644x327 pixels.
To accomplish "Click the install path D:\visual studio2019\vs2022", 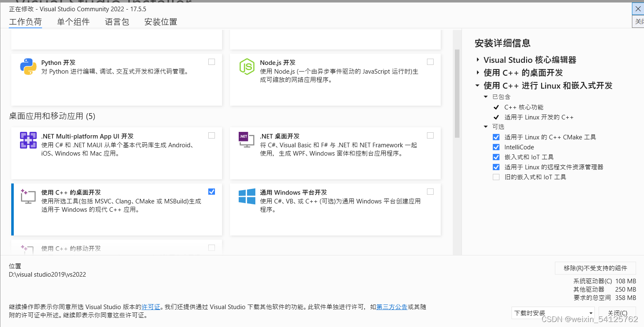I will tap(47, 275).
